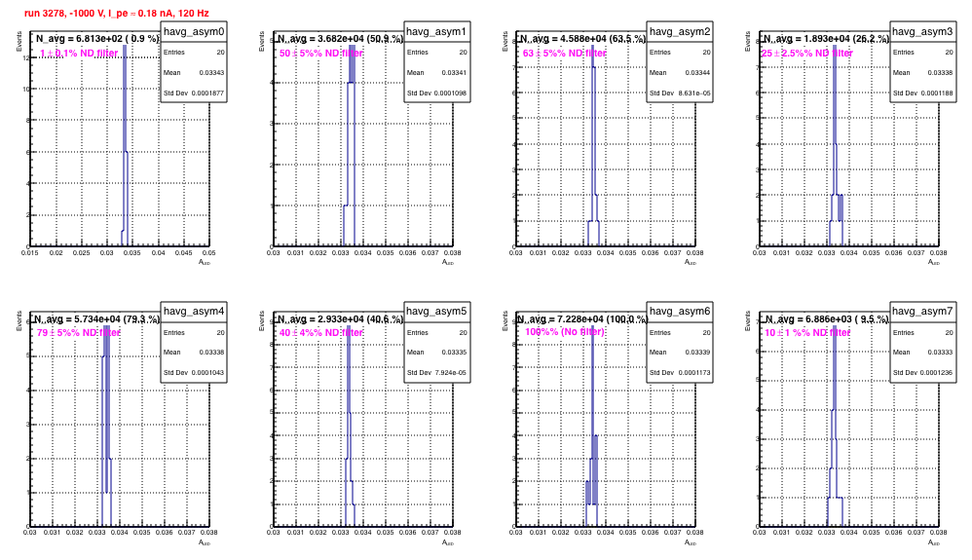The width and height of the screenshot is (972, 560).
Task: Click the N_avg = 1.893e+04 label
Action: 826,39
